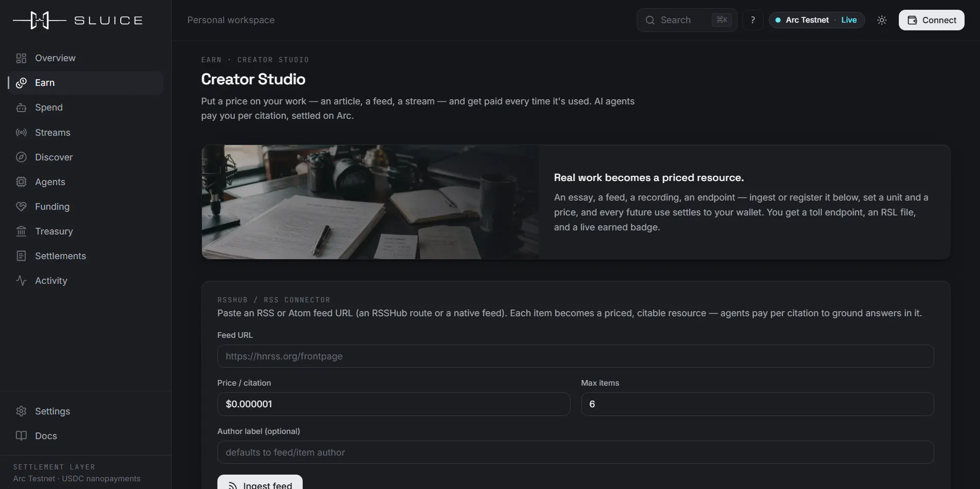
Task: Open Settlements from the sidebar
Action: pyautogui.click(x=86, y=256)
